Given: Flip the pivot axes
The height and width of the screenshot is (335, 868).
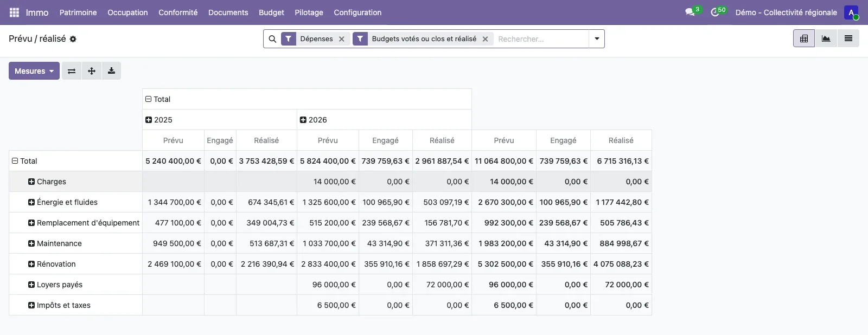Looking at the screenshot, I should click(72, 71).
